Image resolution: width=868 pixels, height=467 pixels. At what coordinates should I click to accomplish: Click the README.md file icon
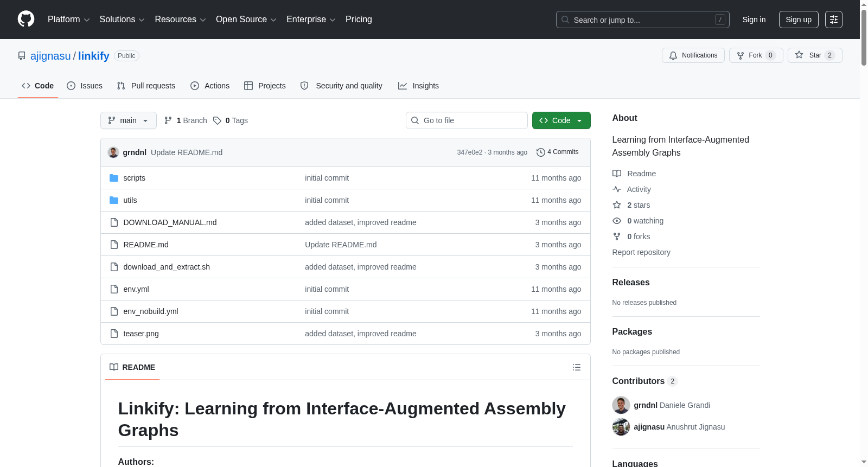click(x=114, y=245)
